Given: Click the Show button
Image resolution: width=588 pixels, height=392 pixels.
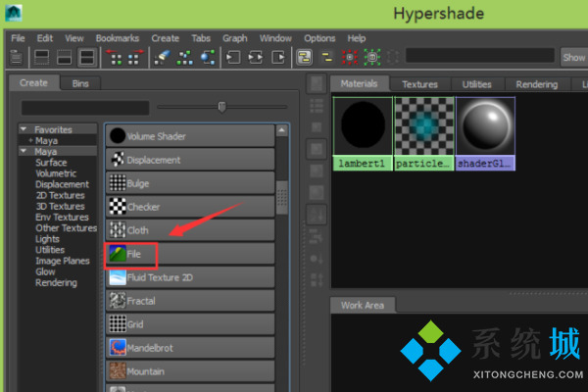Looking at the screenshot, I should pos(574,58).
